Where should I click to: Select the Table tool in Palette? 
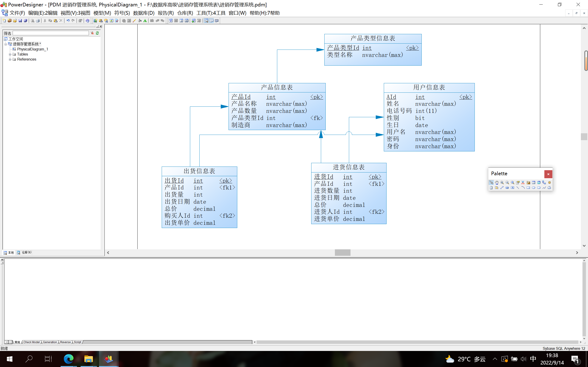pyautogui.click(x=534, y=183)
